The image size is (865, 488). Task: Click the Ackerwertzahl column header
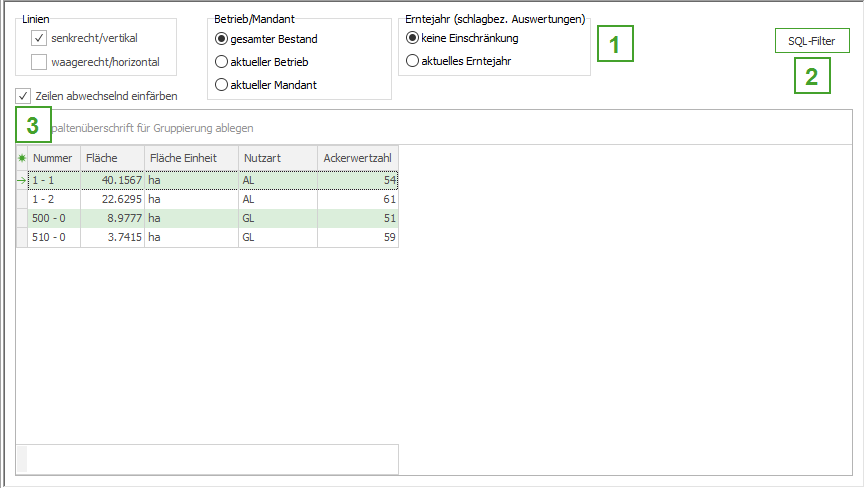[x=358, y=158]
